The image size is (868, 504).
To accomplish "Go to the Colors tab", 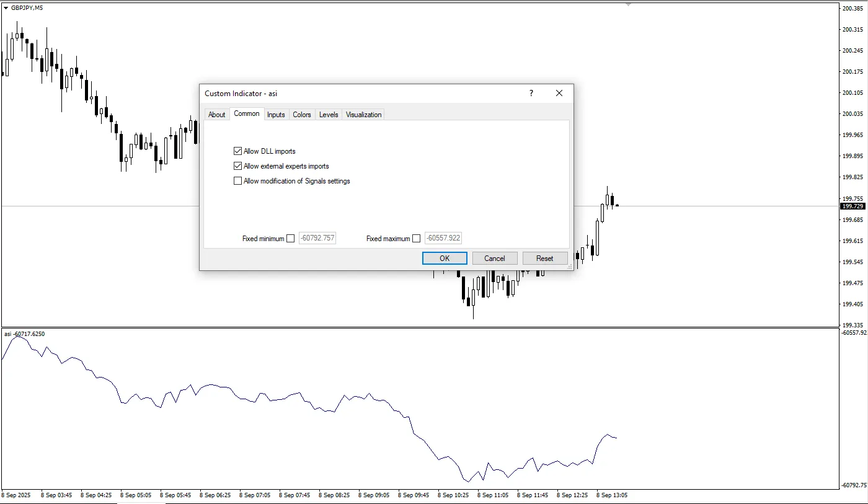I will (302, 115).
